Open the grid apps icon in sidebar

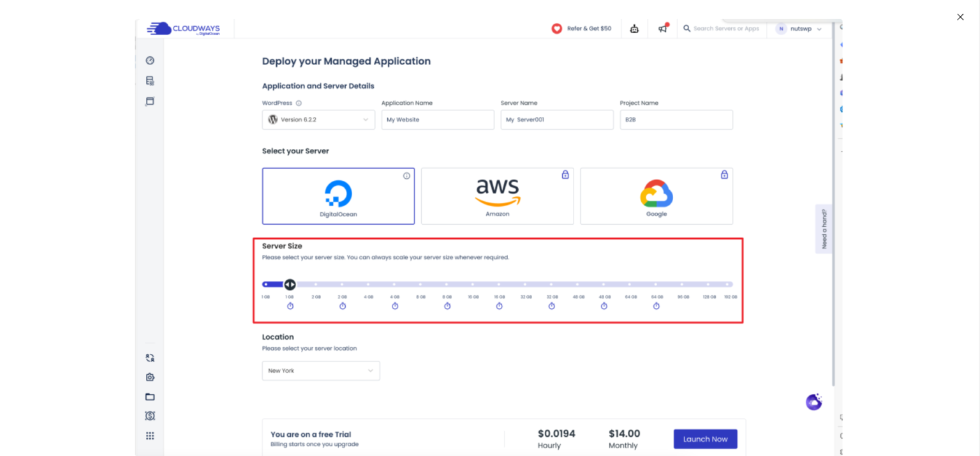click(x=150, y=436)
